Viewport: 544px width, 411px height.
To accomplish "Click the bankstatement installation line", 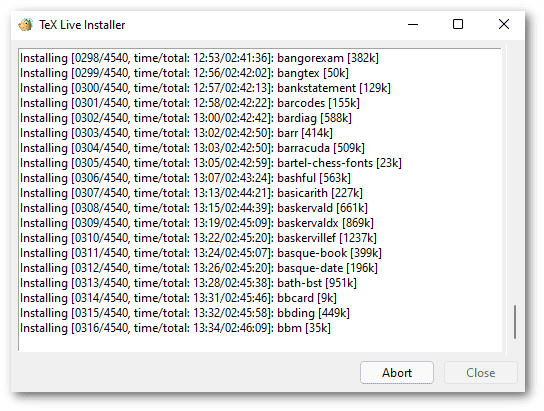I will [x=205, y=88].
